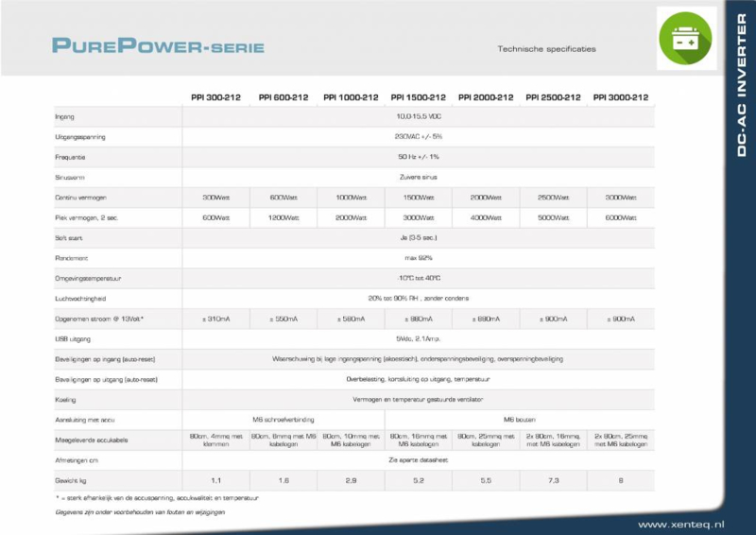Viewport: 756px width, 535px height.
Task: Select the PPI 2500-212 column header
Action: pos(553,97)
